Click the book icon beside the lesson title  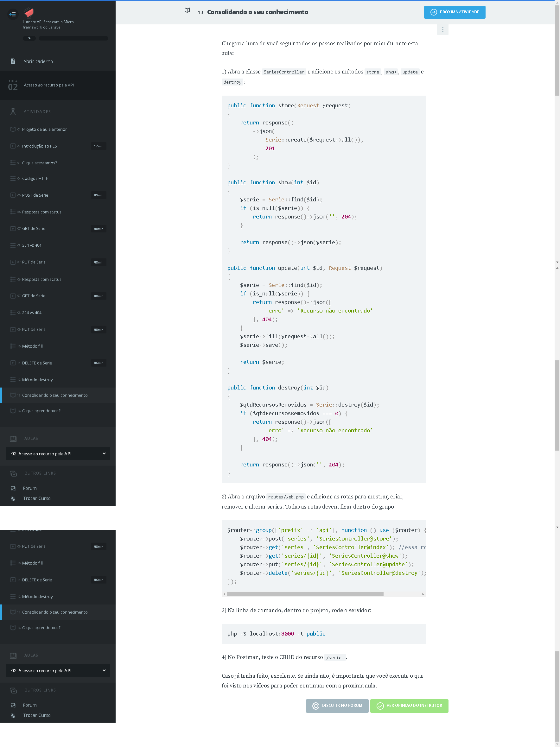[x=187, y=10]
